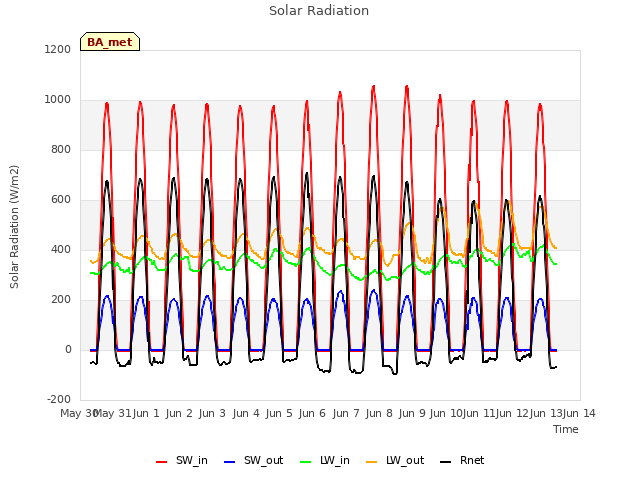Click the Solar Radiation (W/m2) axis label

click(14, 227)
